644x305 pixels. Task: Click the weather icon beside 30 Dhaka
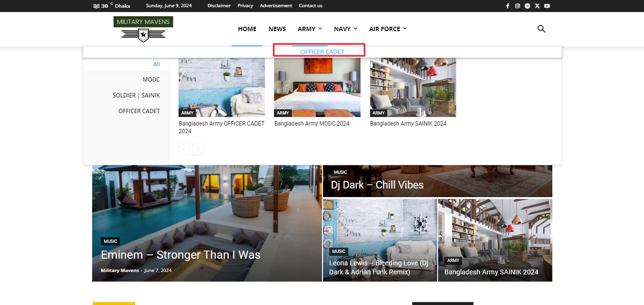[x=96, y=6]
